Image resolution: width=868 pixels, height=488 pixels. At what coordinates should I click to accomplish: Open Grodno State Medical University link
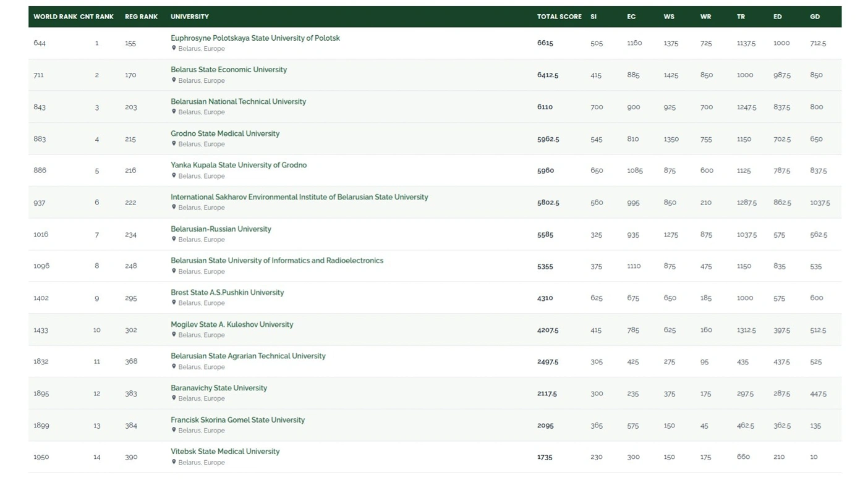225,133
